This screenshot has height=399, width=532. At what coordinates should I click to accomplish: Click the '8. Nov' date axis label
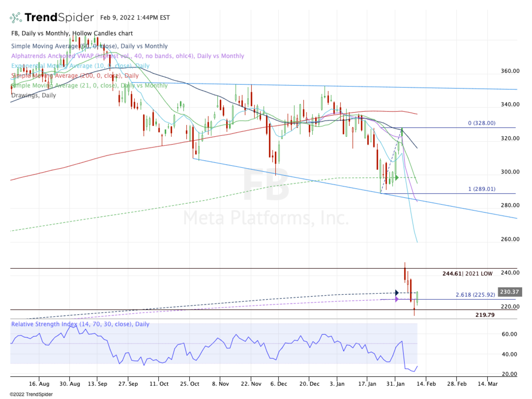(x=220, y=383)
